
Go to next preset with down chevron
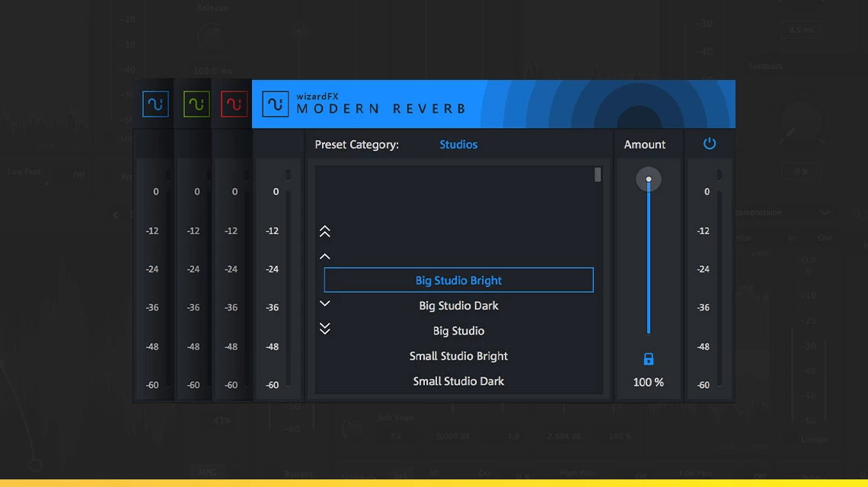point(325,304)
